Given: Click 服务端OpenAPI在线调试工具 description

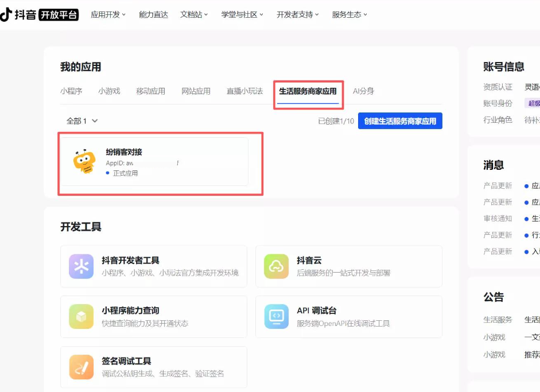Looking at the screenshot, I should 343,323.
